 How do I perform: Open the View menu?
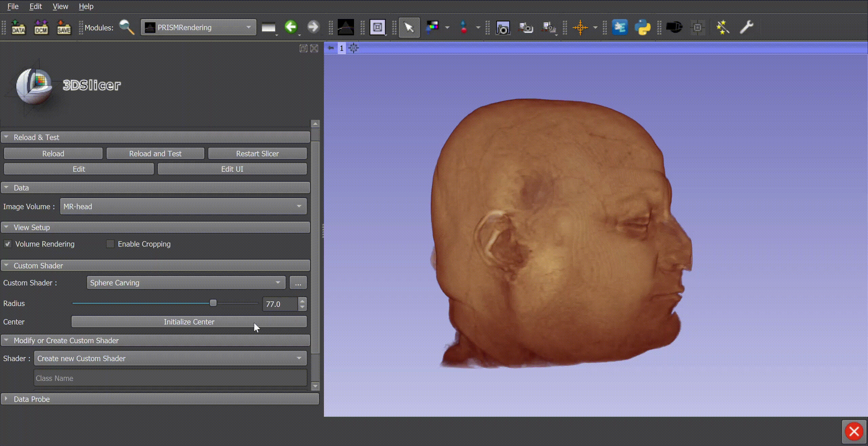pyautogui.click(x=60, y=6)
